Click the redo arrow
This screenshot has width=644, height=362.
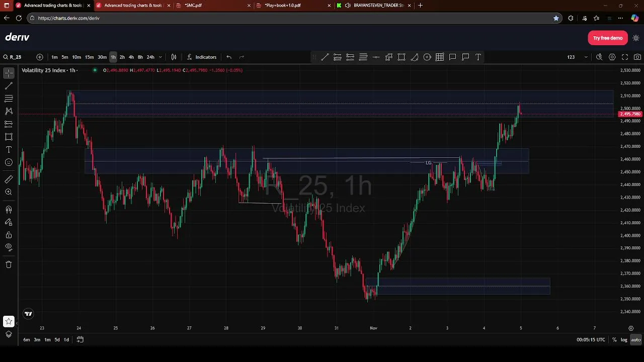pos(242,57)
